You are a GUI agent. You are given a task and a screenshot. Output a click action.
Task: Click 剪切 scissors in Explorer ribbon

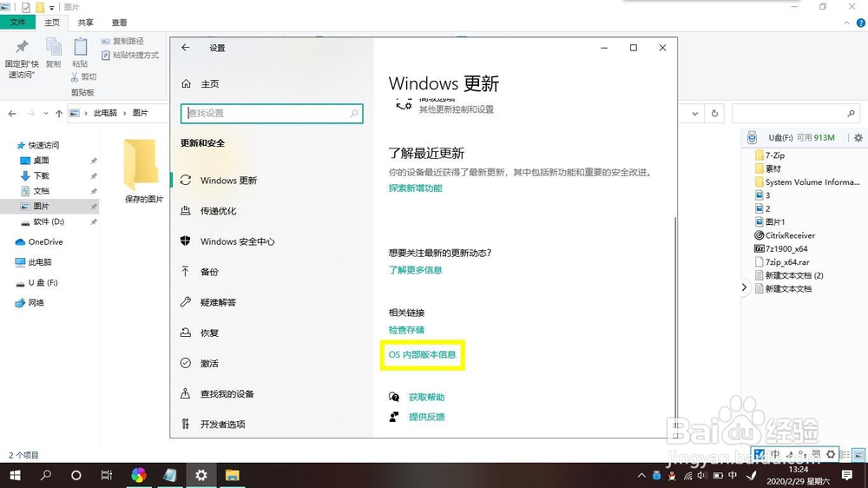coord(83,77)
